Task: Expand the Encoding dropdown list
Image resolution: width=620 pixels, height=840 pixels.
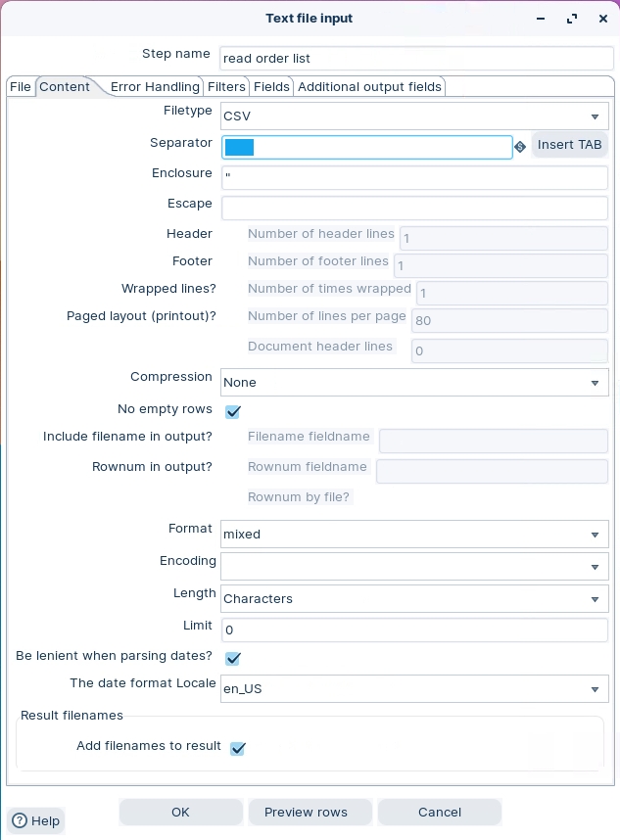Action: [x=595, y=567]
